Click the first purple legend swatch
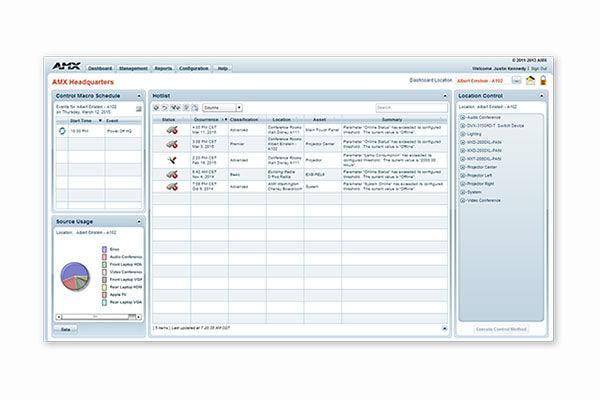 point(104,249)
